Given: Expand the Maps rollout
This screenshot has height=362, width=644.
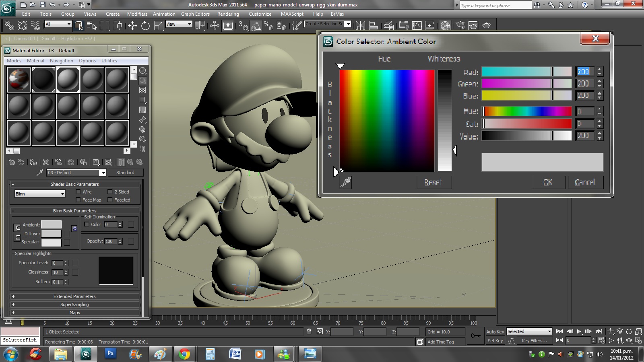Looking at the screenshot, I should coord(74,313).
